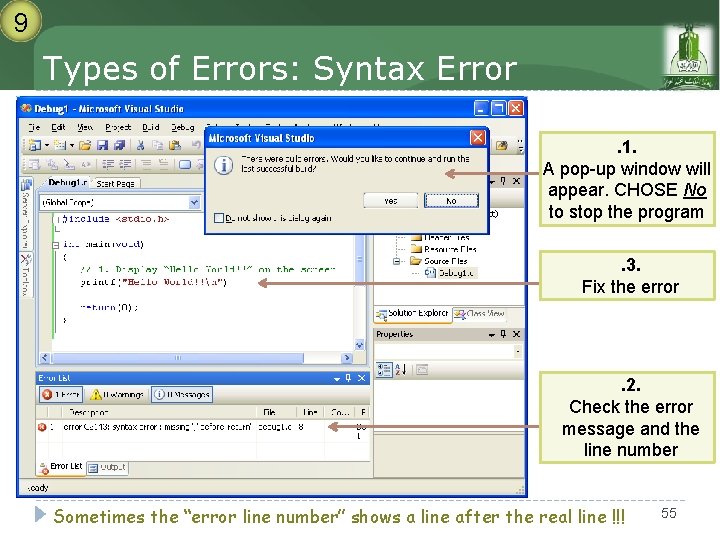Select the Solution Explorer tab
Viewport: 720px width, 540px height.
pos(413,314)
